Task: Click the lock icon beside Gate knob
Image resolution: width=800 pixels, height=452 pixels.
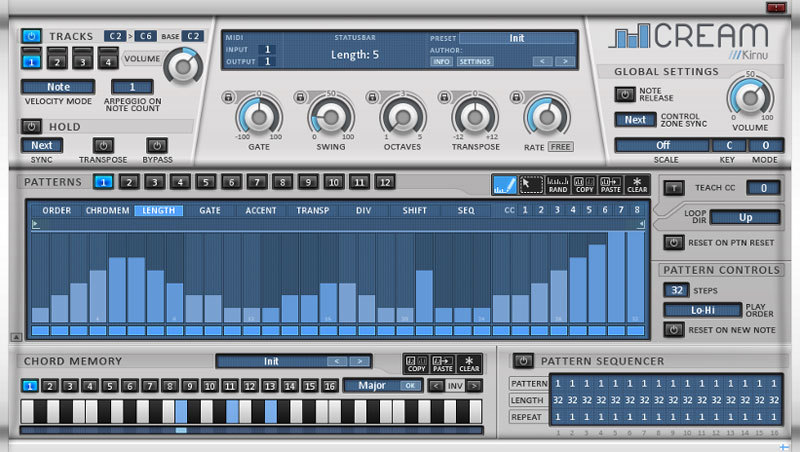Action: coord(228,97)
